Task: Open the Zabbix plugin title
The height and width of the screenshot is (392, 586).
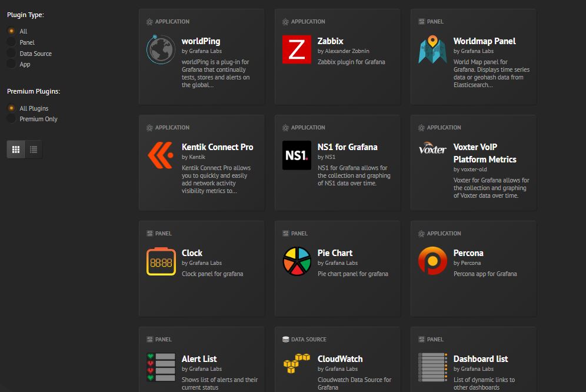Action: 331,41
